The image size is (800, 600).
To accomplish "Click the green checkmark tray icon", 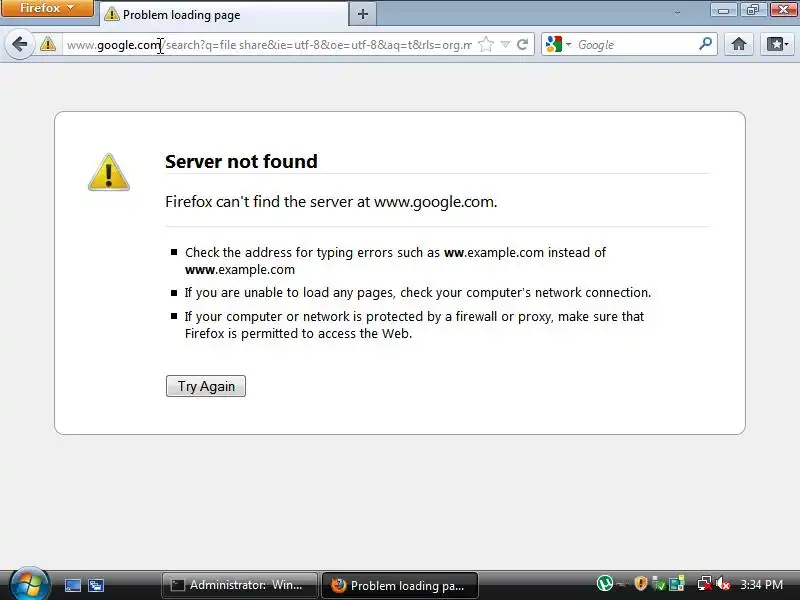I will 659,584.
